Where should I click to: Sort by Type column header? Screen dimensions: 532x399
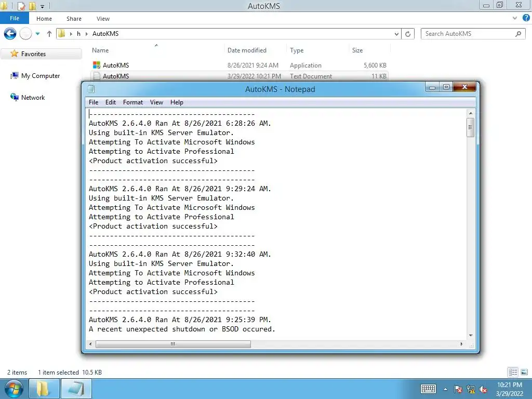[297, 50]
